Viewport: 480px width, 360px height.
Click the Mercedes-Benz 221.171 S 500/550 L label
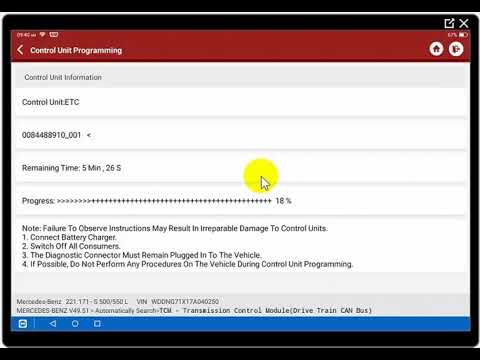point(72,302)
